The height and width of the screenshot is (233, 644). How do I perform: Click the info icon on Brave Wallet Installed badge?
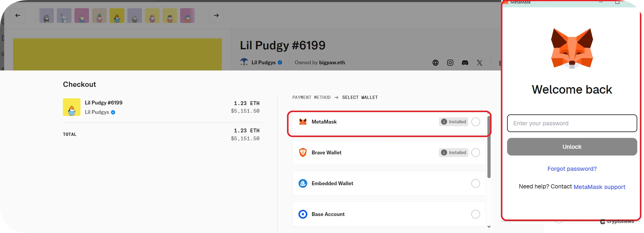(x=444, y=153)
